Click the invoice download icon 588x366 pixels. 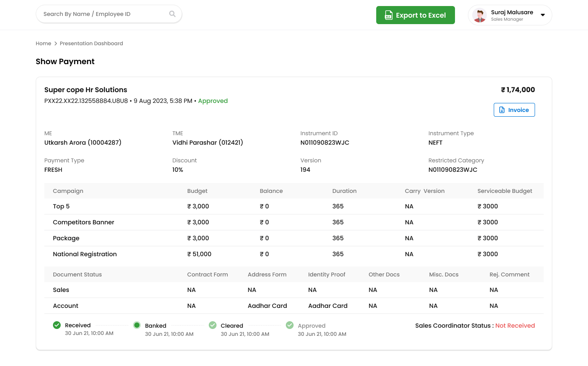point(502,110)
